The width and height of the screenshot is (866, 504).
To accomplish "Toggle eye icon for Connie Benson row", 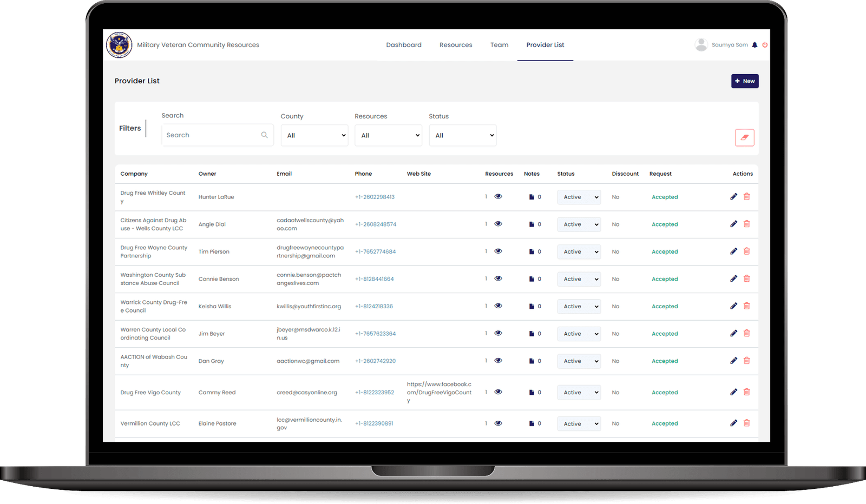I will (x=498, y=278).
